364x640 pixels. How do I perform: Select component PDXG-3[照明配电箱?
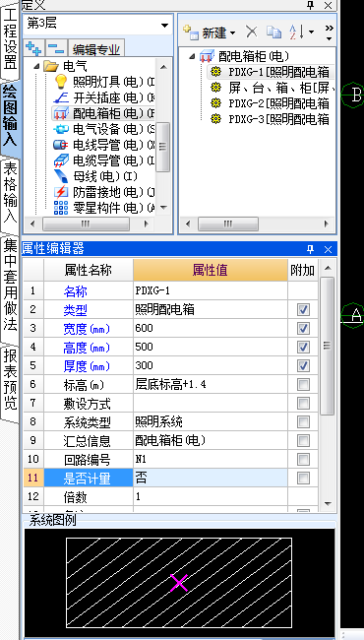click(270, 119)
